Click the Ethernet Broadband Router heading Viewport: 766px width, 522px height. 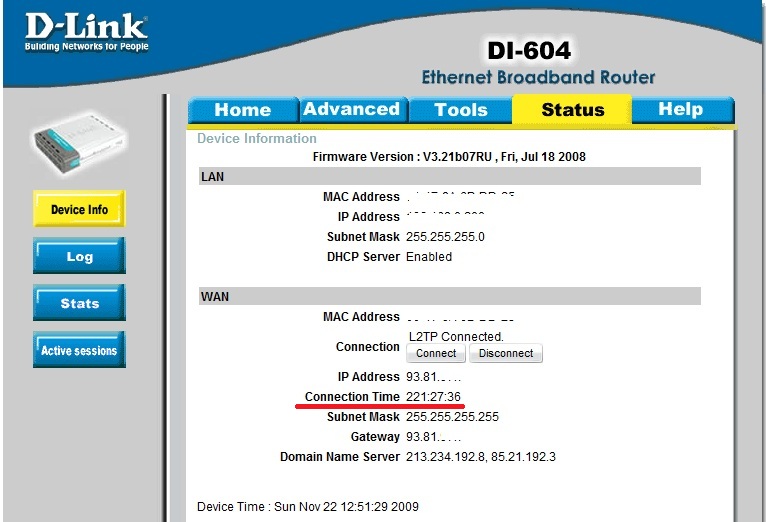click(538, 77)
